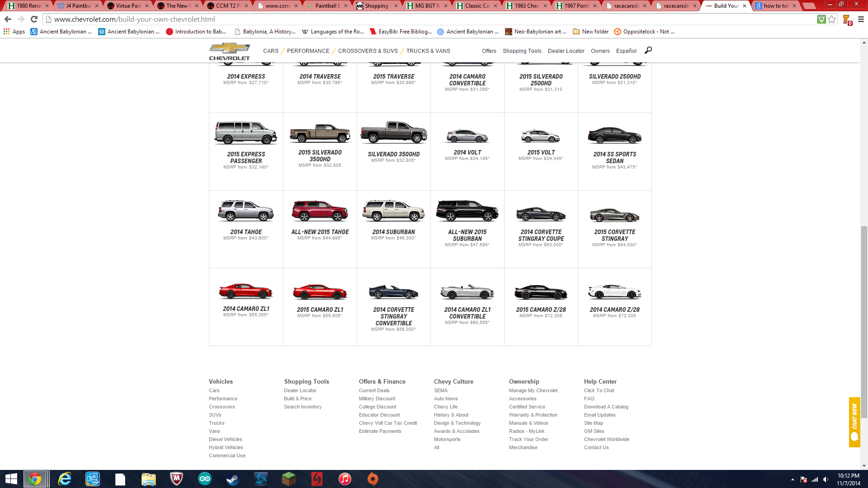The image size is (868, 488).
Task: Open Chrome from the taskbar
Action: 35,479
